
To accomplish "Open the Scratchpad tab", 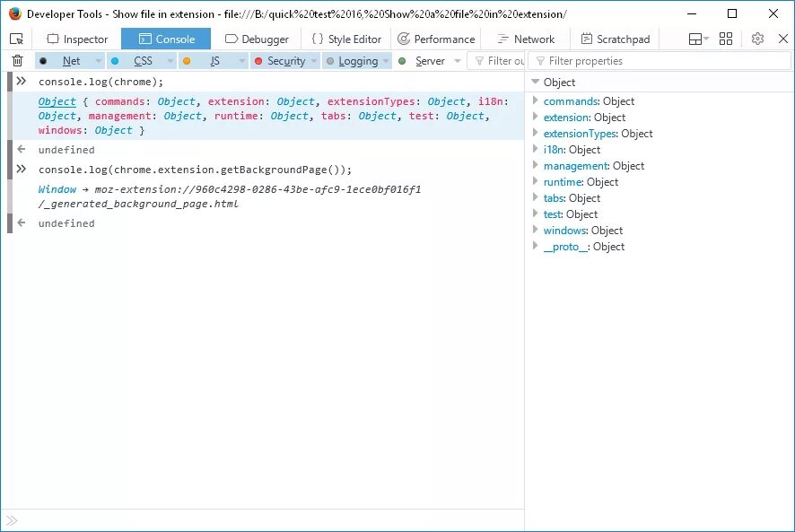I will pos(615,39).
